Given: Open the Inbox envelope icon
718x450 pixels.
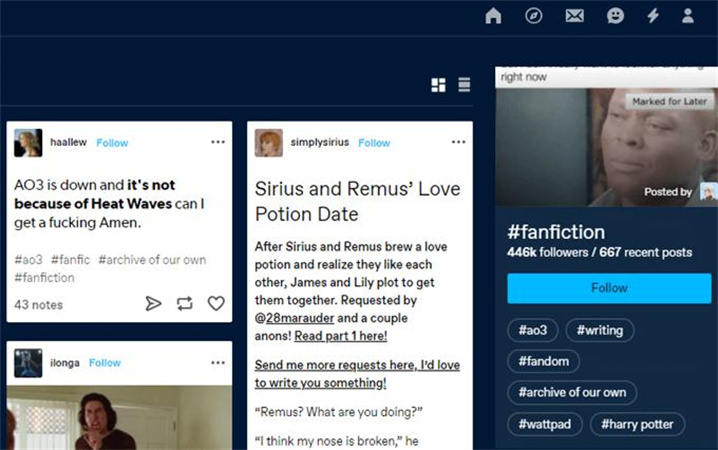Looking at the screenshot, I should pyautogui.click(x=574, y=15).
